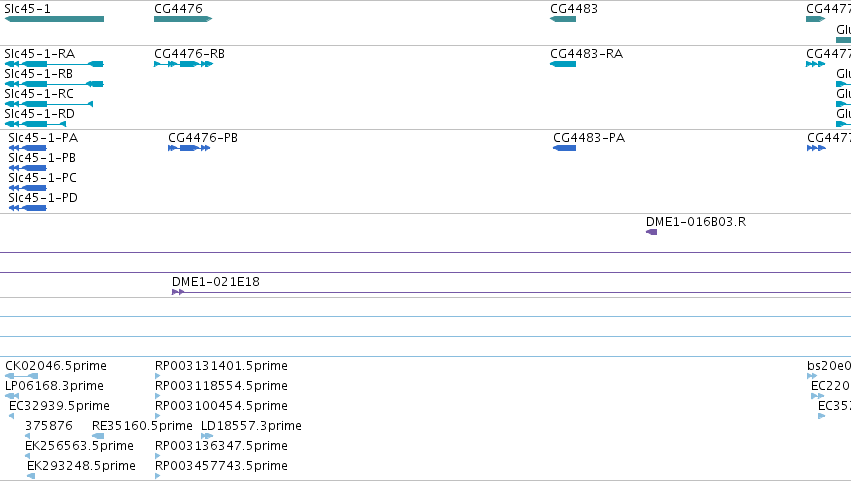The image size is (851, 481).
Task: Click the Slc45-1-RC transcript glyph
Action: click(49, 104)
